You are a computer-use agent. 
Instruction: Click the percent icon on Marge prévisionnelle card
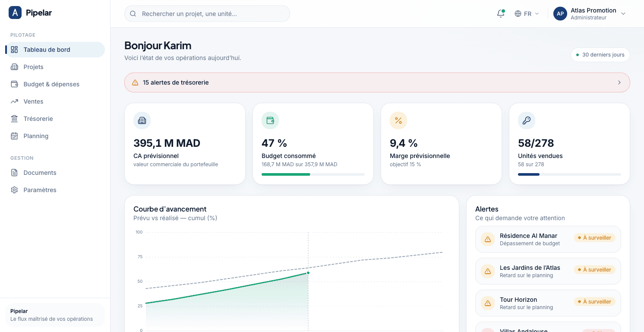coord(398,121)
